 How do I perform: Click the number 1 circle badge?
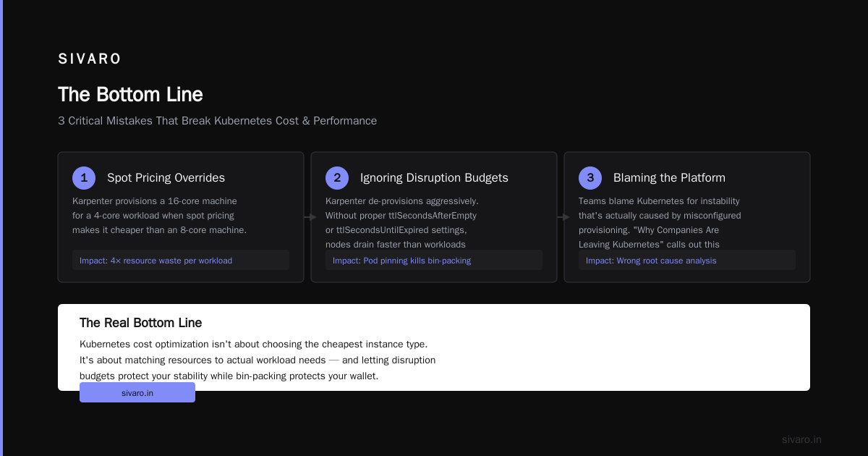(x=84, y=178)
